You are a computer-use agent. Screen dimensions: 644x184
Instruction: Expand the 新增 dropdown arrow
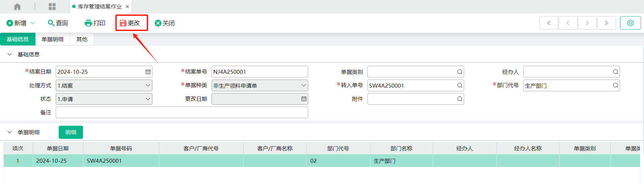33,23
